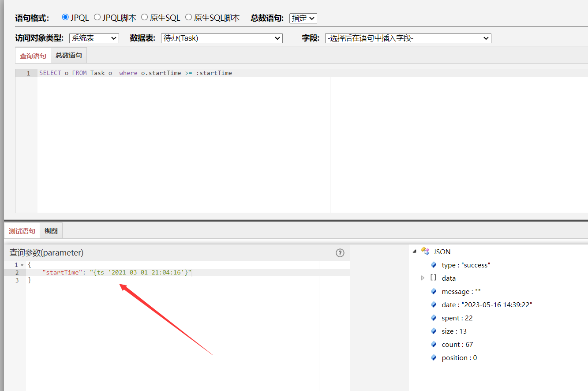Click the blue icon beside spent: 22

(x=434, y=318)
